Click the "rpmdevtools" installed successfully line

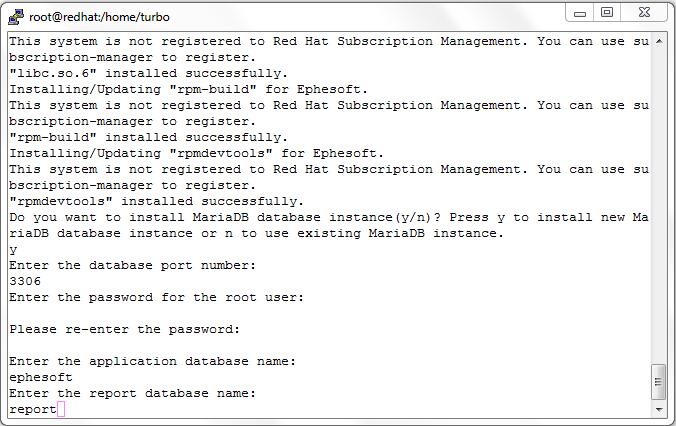pyautogui.click(x=157, y=201)
